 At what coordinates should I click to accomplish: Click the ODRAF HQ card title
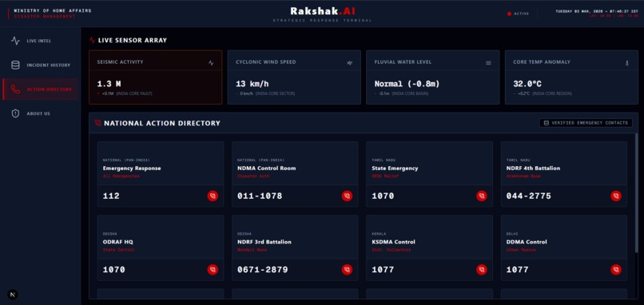[118, 242]
